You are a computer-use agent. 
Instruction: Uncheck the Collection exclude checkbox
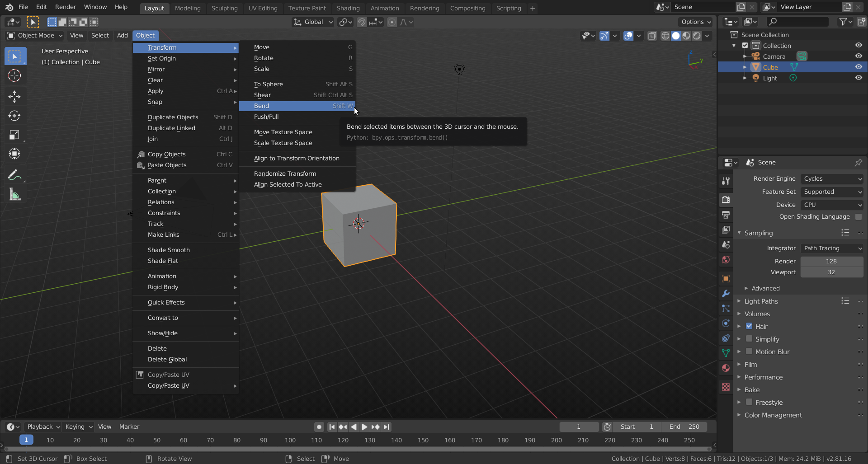tap(745, 45)
